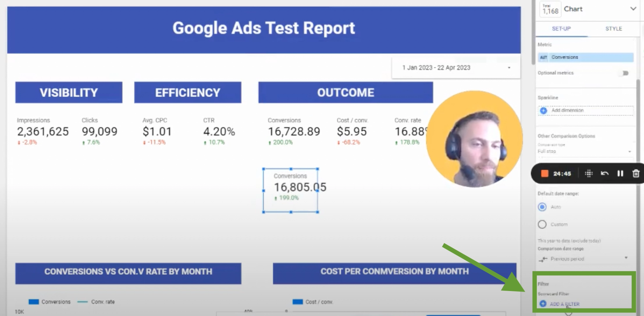Click the Other Comparison Options label
Viewport: 644px width, 316px height.
[566, 136]
